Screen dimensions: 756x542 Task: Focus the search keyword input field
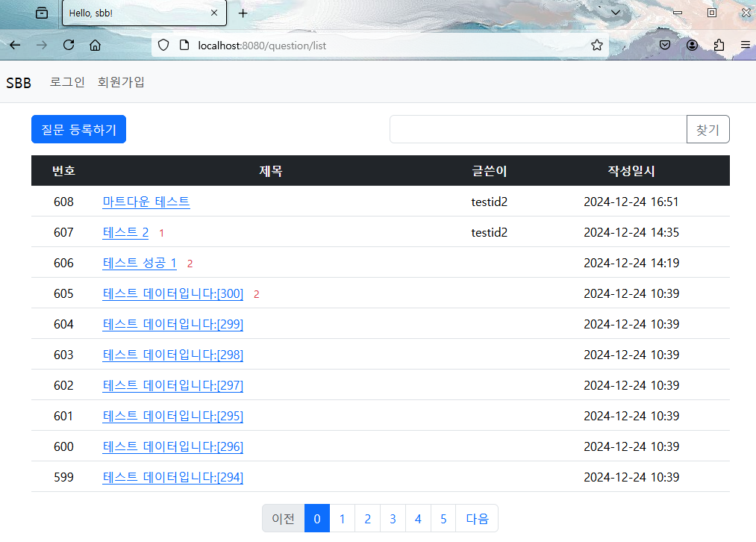538,129
